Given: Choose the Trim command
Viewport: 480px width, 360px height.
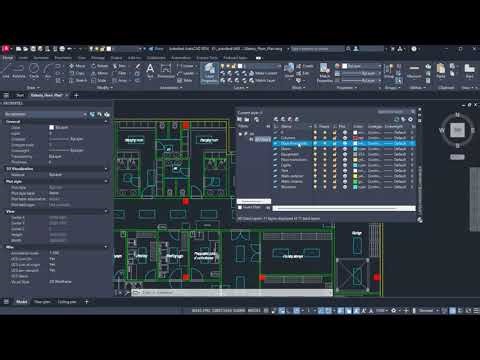Looking at the screenshot, I should point(119,66).
